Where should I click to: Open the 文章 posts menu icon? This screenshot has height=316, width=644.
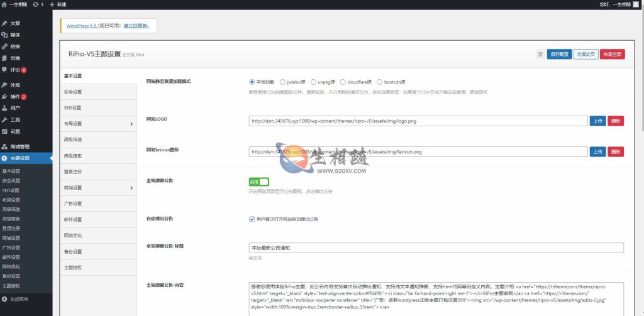click(4, 23)
